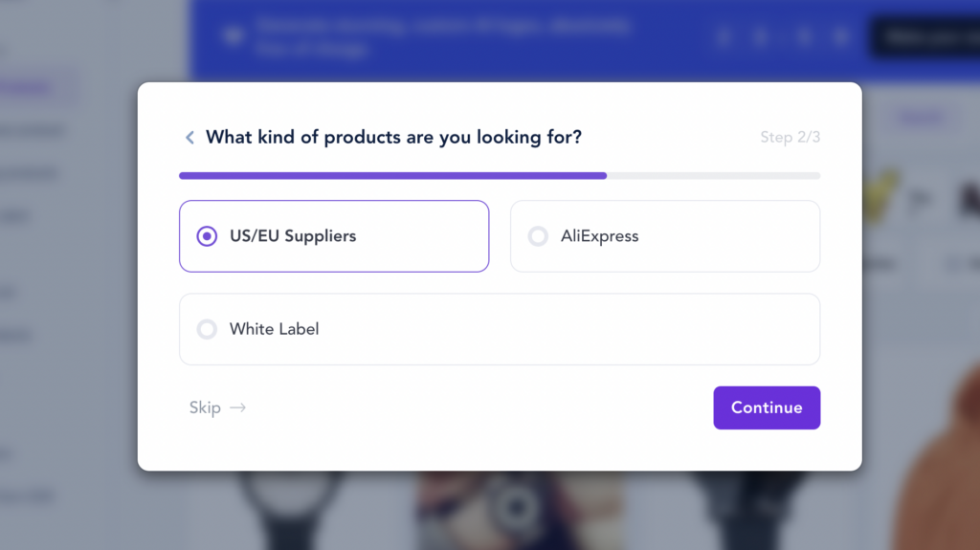Click the back chevron beside the question
The image size is (980, 550).
[189, 138]
